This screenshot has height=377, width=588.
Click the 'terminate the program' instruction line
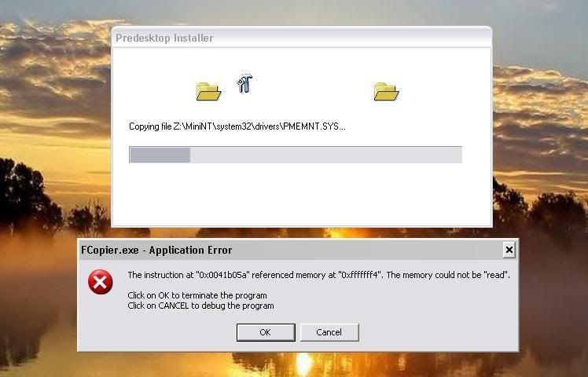(197, 295)
